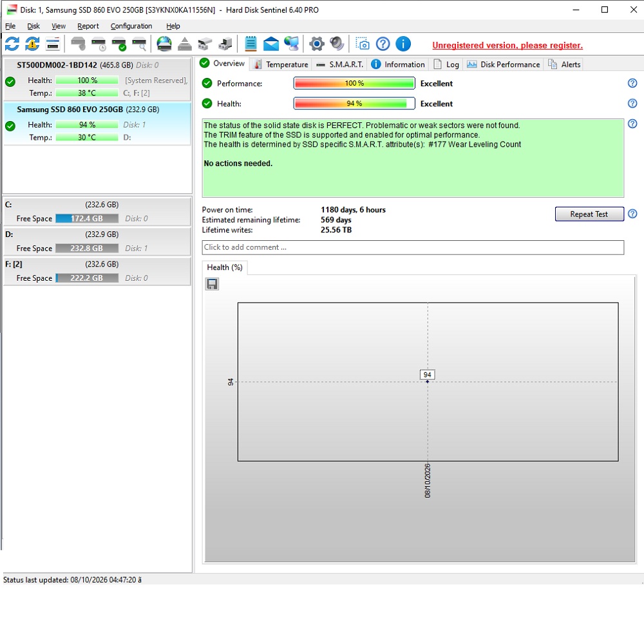Open the Information tab
Screen dimensions: 644x644
(398, 64)
